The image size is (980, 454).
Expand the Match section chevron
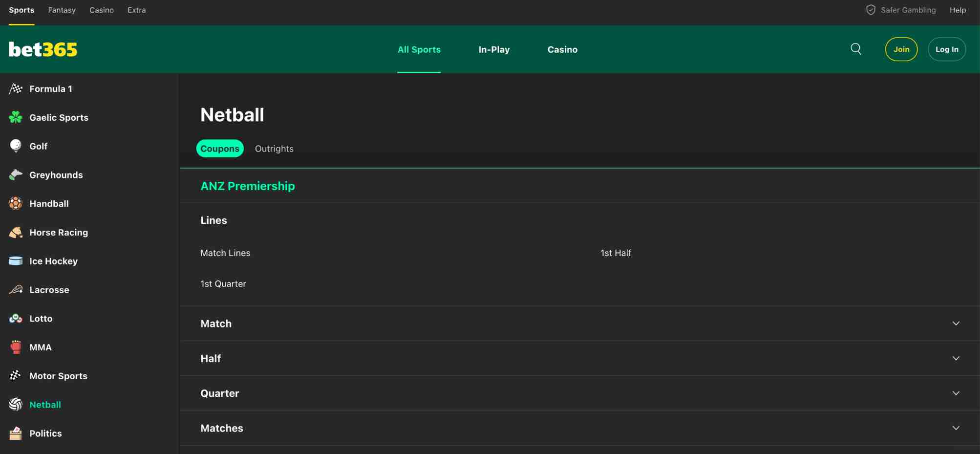tap(956, 324)
